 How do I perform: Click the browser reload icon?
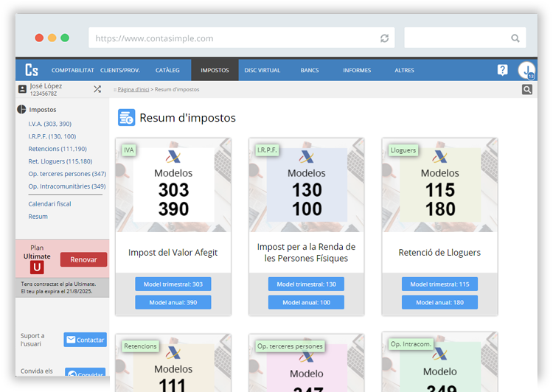(384, 38)
